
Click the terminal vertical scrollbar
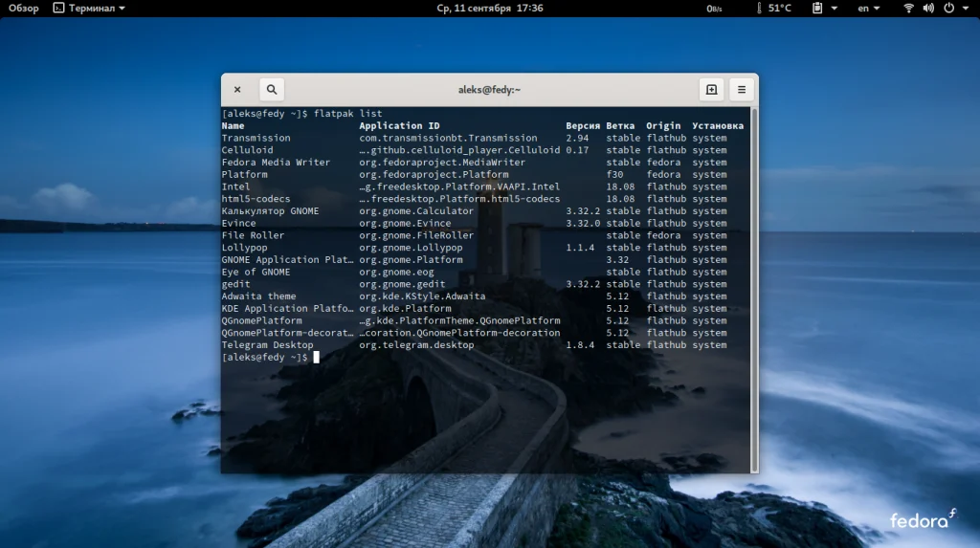pyautogui.click(x=754, y=287)
